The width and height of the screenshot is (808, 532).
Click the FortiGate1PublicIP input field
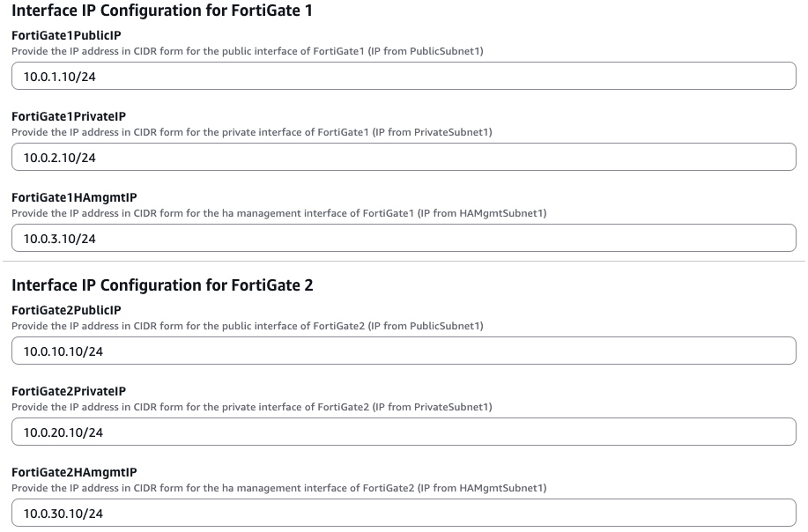(x=404, y=77)
